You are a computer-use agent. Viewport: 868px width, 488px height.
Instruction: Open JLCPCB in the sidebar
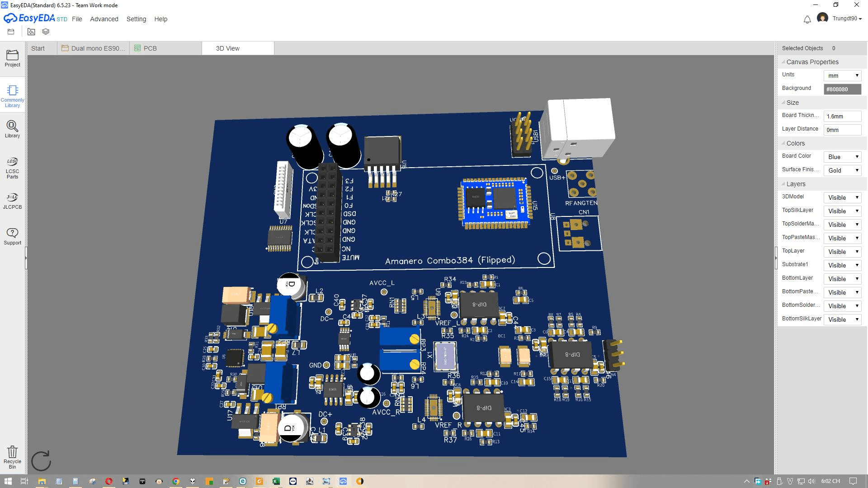[12, 201]
